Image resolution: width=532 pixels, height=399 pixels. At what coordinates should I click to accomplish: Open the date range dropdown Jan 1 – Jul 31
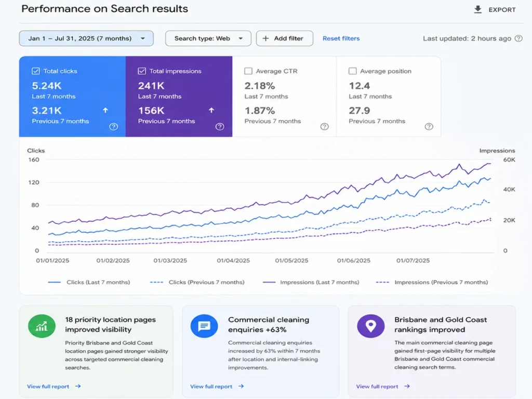(86, 38)
